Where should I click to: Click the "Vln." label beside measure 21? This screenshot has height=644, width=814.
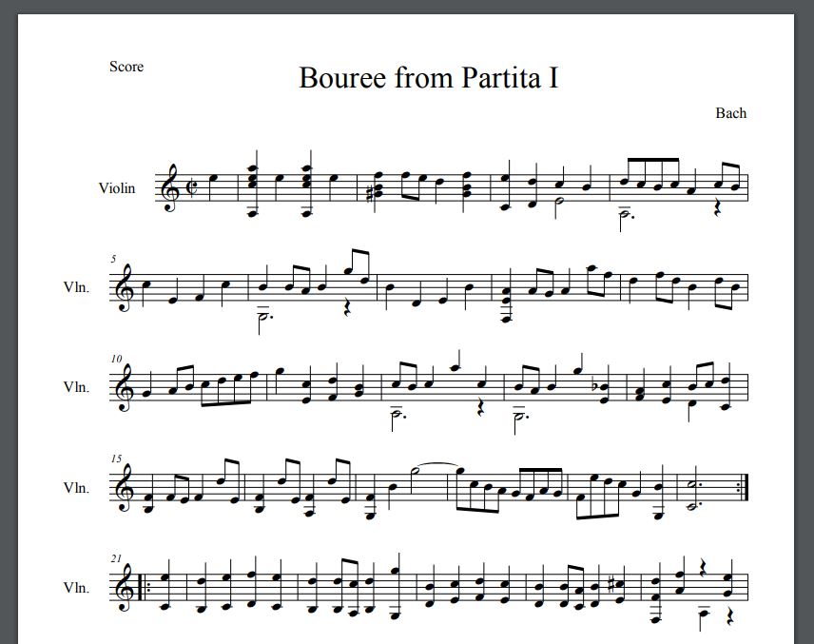click(76, 587)
